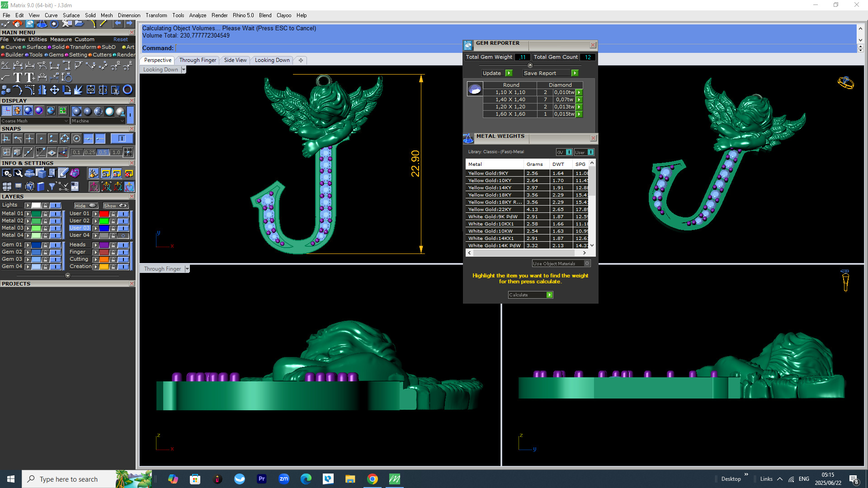The image size is (868, 488).
Task: Click the Text tool T icon
Action: 18,78
